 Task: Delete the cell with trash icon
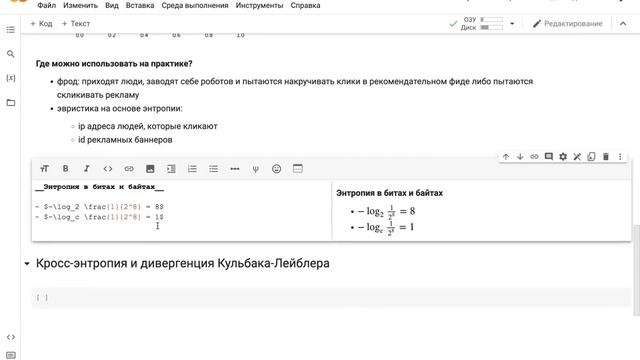(606, 156)
